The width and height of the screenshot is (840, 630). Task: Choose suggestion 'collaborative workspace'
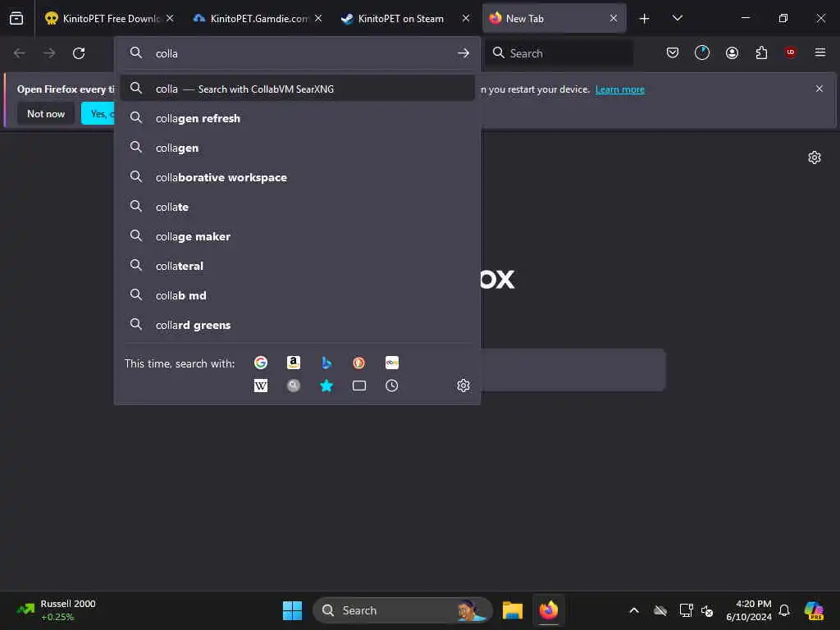(297, 177)
